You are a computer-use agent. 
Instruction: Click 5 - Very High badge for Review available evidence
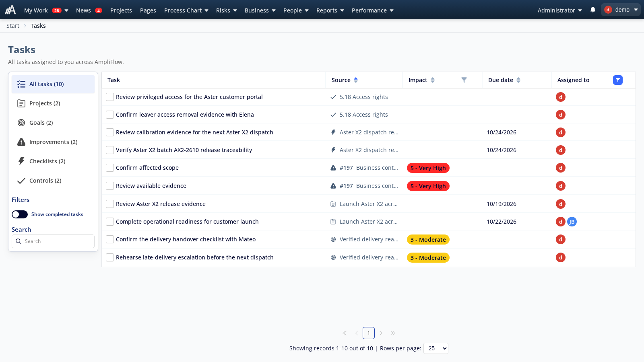[428, 186]
